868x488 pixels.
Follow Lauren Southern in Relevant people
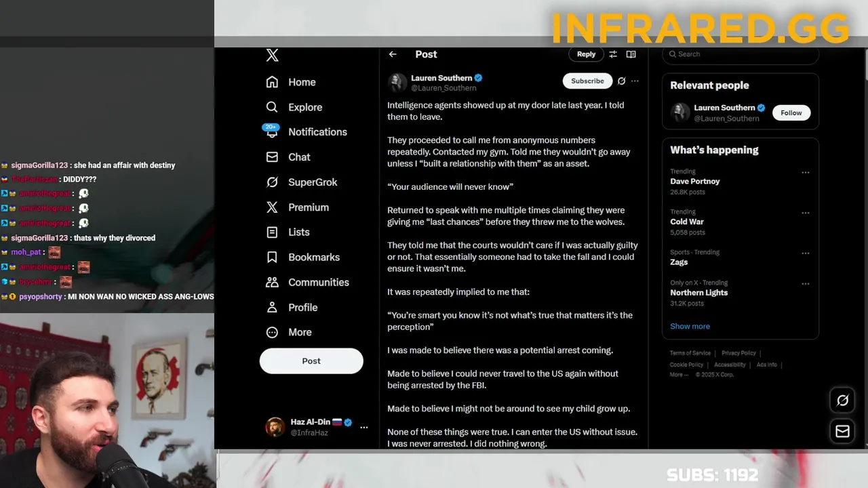pos(791,113)
